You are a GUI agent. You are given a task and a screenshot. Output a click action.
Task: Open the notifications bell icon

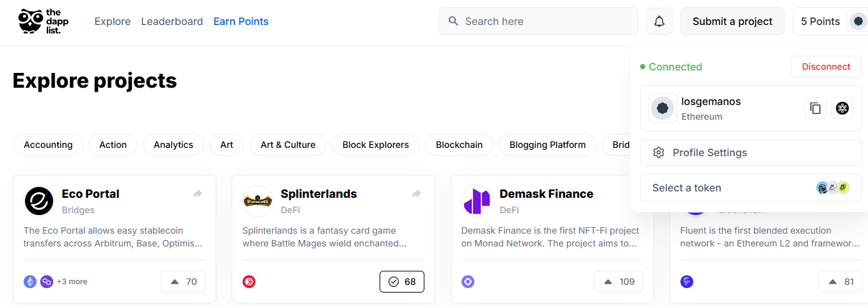pyautogui.click(x=659, y=21)
